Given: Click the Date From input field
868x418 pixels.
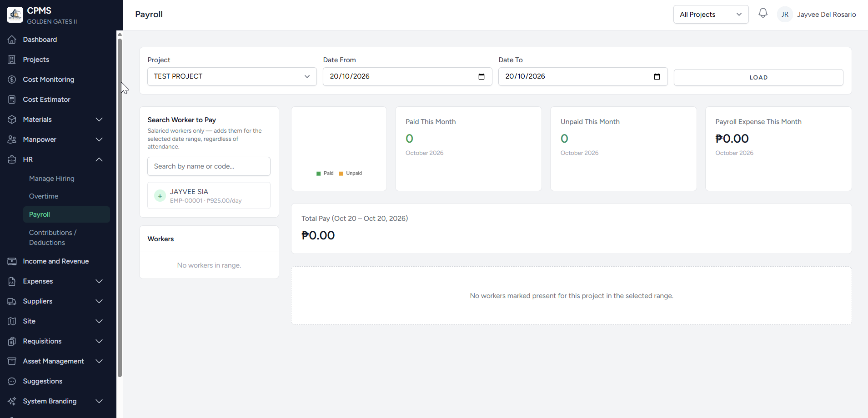Looking at the screenshot, I should tap(407, 76).
